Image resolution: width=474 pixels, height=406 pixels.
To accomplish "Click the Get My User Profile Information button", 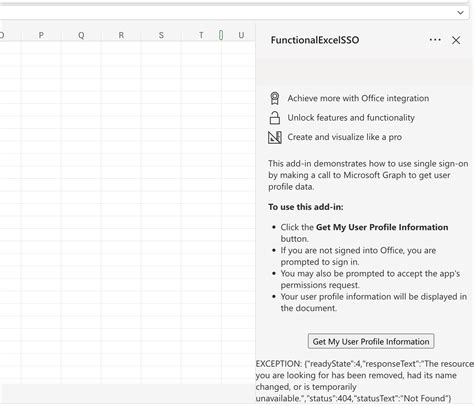I will 371,341.
